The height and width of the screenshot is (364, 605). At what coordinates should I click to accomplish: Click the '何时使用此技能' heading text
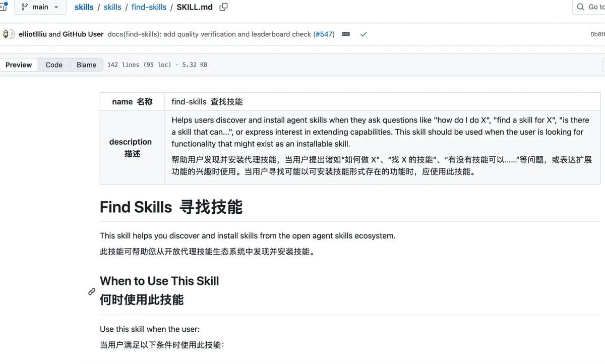click(142, 300)
